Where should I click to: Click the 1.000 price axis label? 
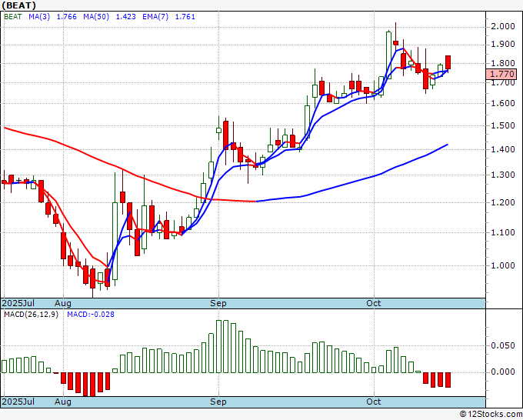tap(503, 265)
